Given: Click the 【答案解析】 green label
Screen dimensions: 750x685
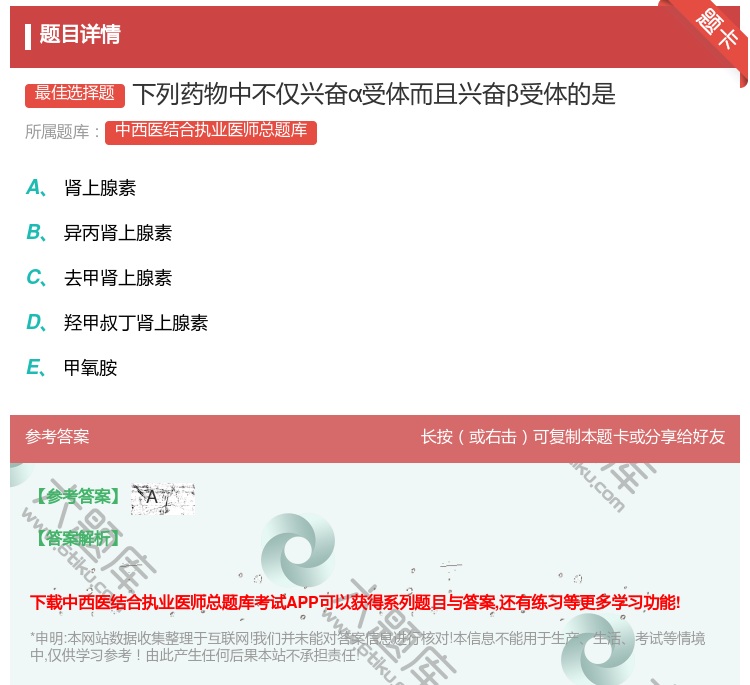Looking at the screenshot, I should pos(78,539).
